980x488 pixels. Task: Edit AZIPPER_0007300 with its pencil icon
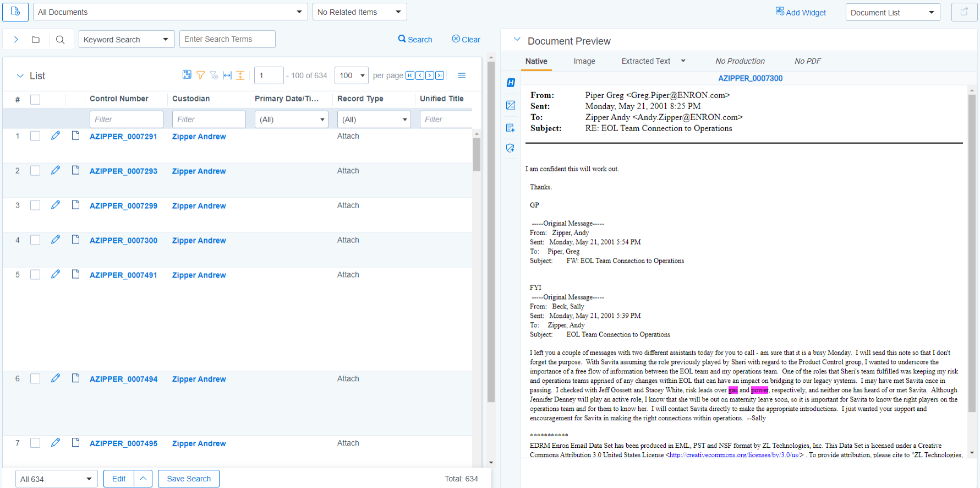tap(56, 240)
